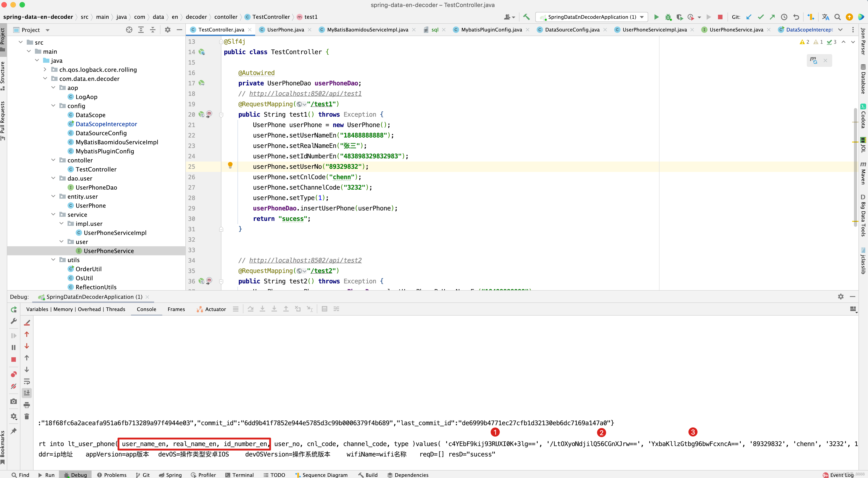Open the Problems tool window
Screen dimensions: 868x478
(112, 475)
